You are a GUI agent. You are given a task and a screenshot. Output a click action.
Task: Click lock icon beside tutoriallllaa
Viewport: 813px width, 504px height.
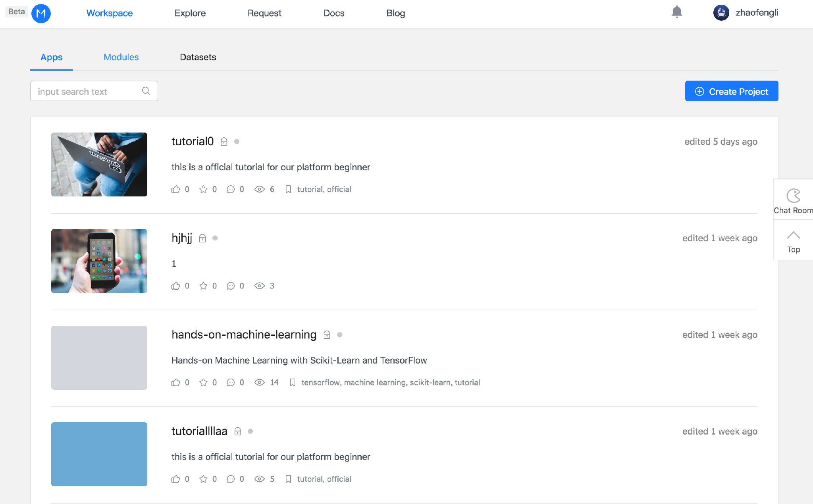[238, 431]
